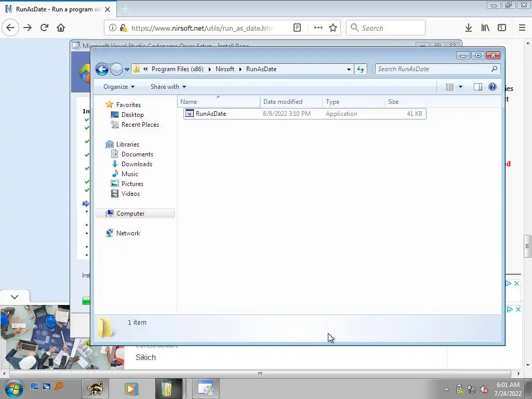Open the Organize menu
The image size is (532, 399).
119,87
